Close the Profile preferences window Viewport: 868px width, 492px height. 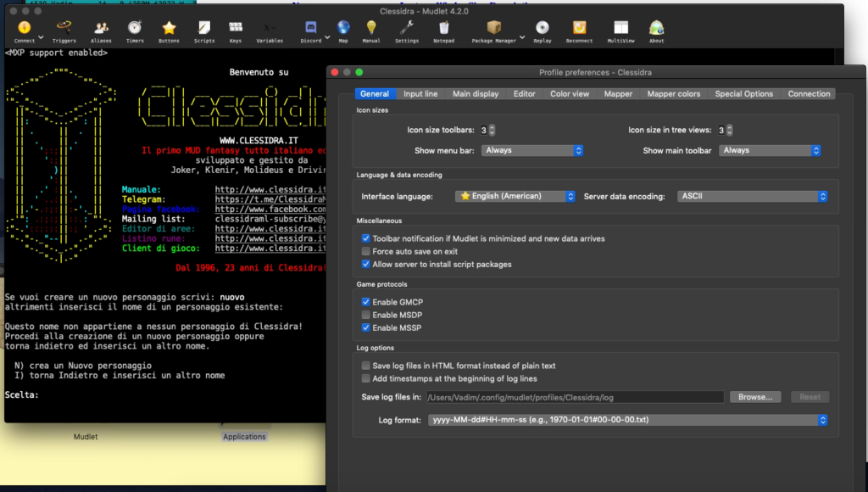coord(335,73)
